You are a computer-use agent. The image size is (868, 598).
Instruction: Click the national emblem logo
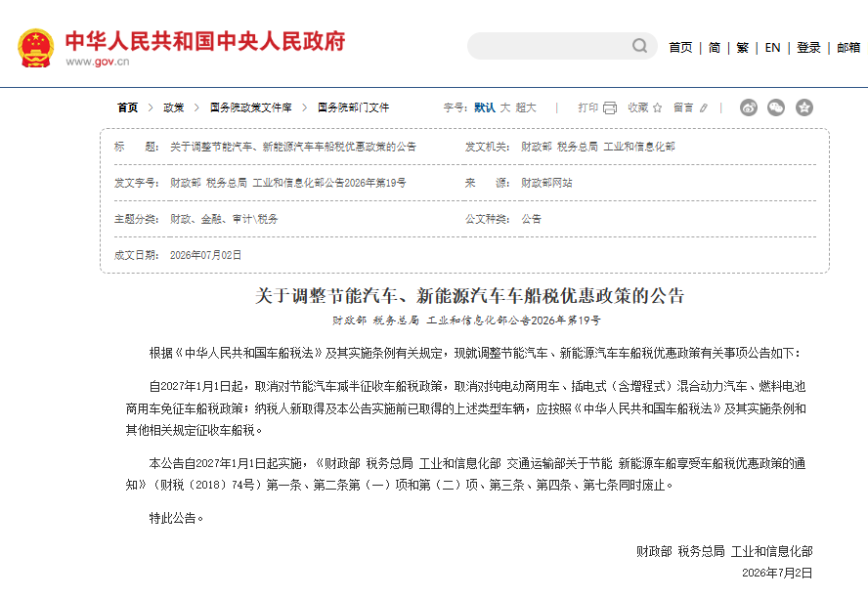click(36, 48)
